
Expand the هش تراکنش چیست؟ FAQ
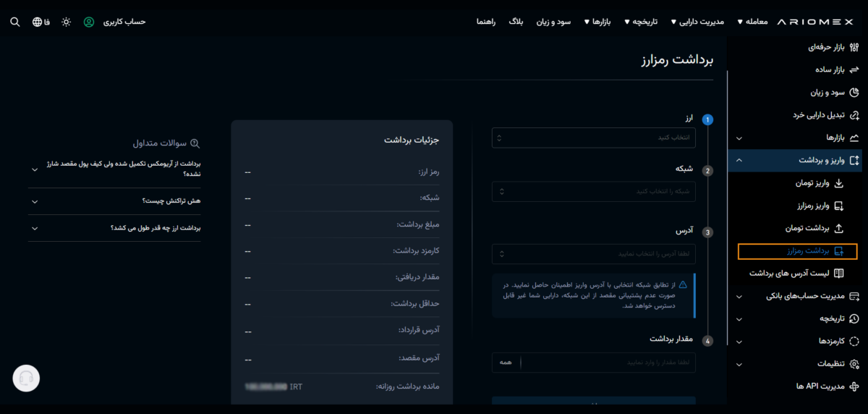coord(114,201)
